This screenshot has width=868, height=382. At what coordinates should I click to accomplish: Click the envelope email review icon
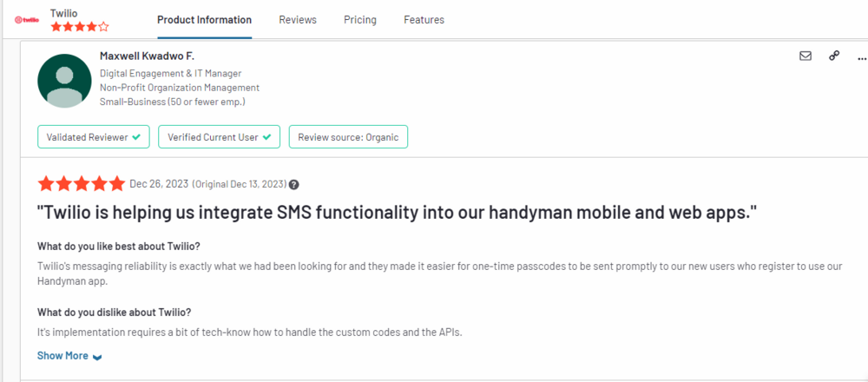pos(806,56)
